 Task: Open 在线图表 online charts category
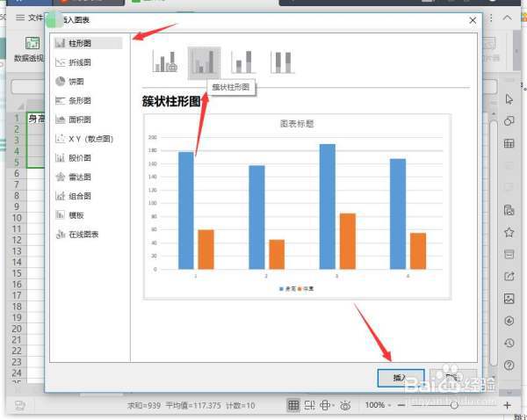(x=77, y=235)
